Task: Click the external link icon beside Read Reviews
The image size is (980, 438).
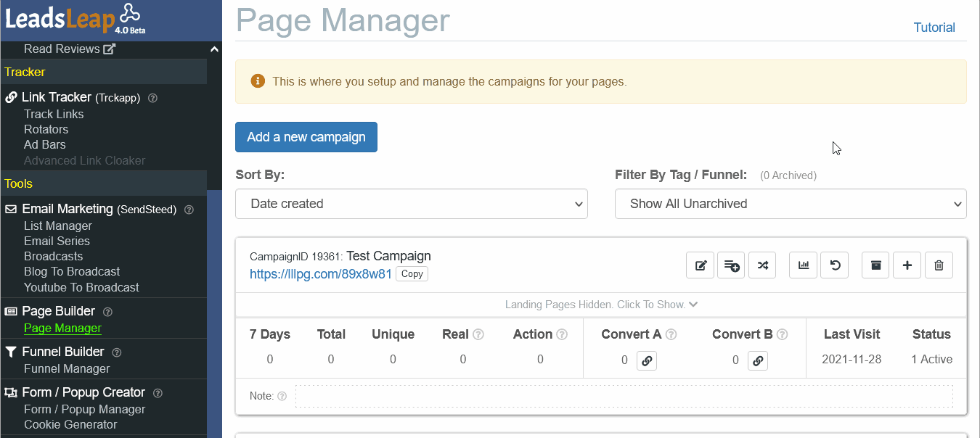Action: (x=110, y=49)
